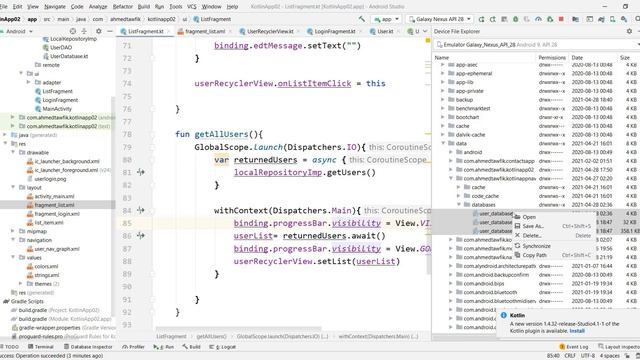Screen dimensions: 640x360
Task: Expand the app-asec device folder
Action: (x=443, y=64)
